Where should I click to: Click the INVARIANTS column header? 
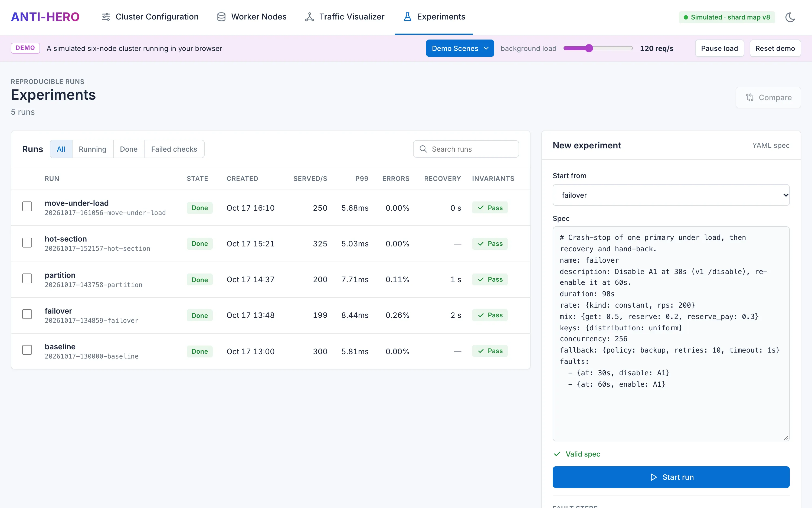pyautogui.click(x=493, y=178)
